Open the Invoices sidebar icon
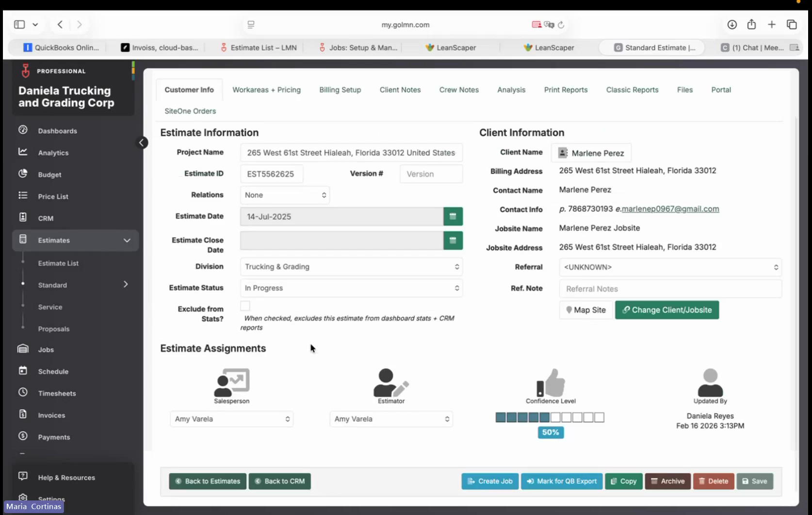This screenshot has height=515, width=812. pyautogui.click(x=23, y=414)
